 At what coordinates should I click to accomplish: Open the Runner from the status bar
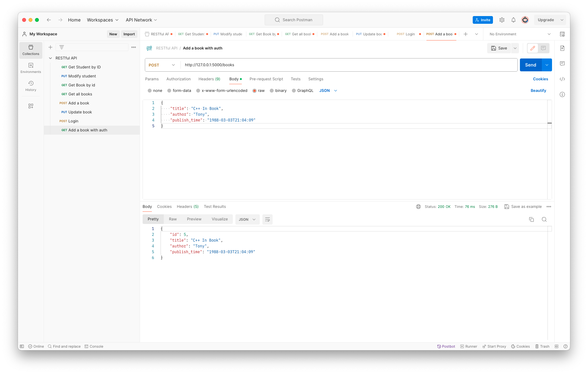[469, 346]
